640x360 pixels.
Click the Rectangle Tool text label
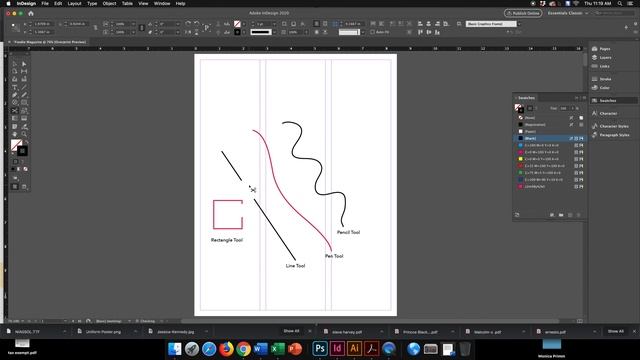(227, 240)
